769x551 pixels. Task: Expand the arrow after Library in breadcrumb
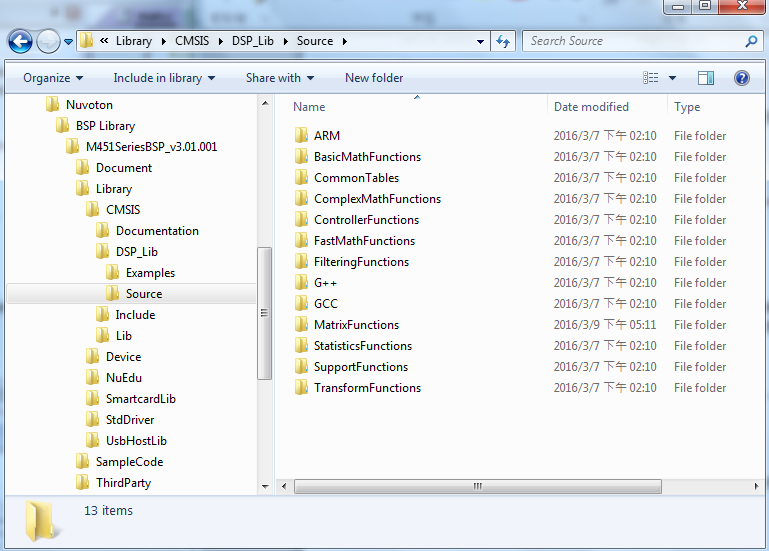pos(164,41)
